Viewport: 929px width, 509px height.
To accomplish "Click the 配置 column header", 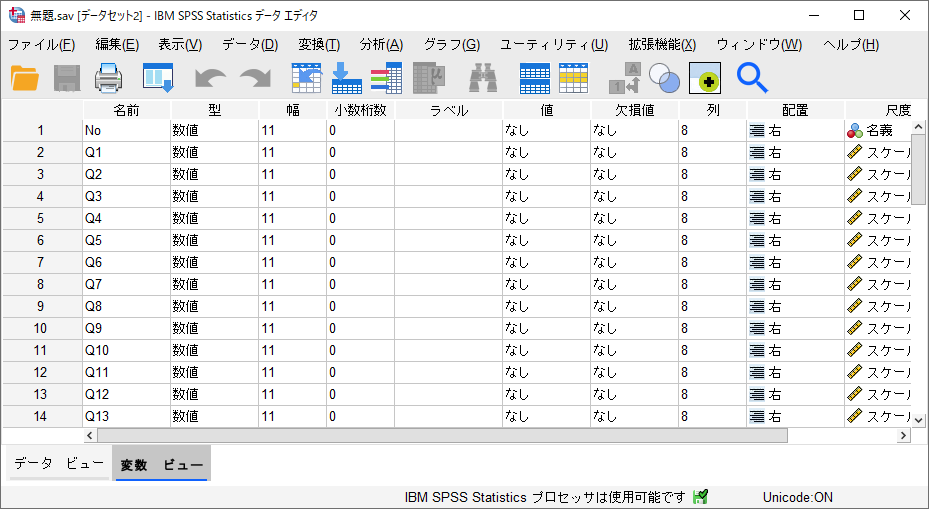I will tap(795, 110).
